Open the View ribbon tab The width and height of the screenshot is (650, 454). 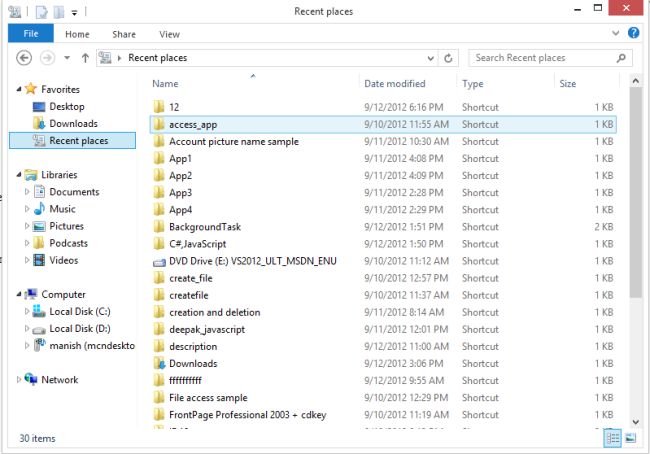coord(170,34)
